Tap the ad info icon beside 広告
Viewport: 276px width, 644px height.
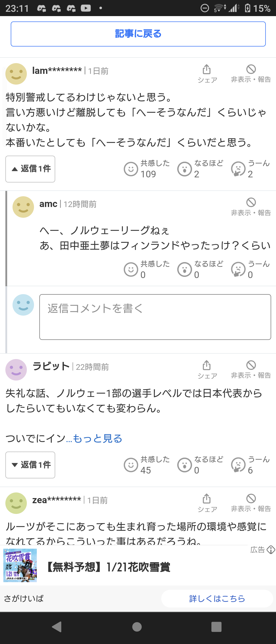click(271, 550)
